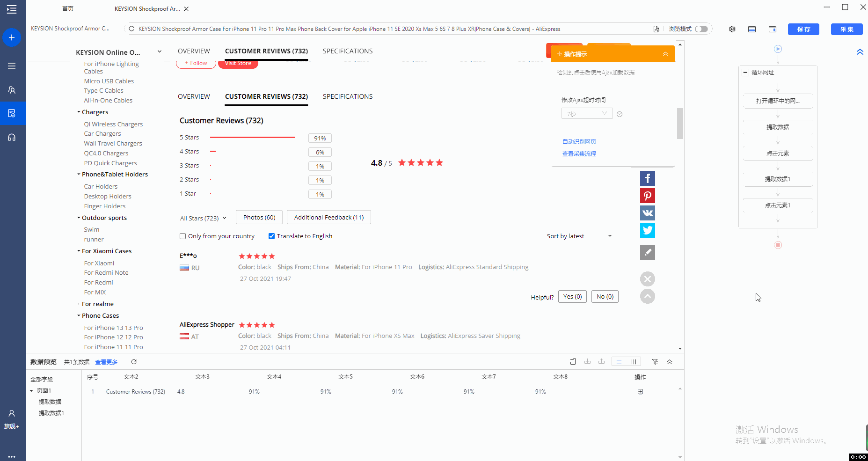This screenshot has width=868, height=461.
Task: Click the 查看采集流程 link
Action: 579,154
